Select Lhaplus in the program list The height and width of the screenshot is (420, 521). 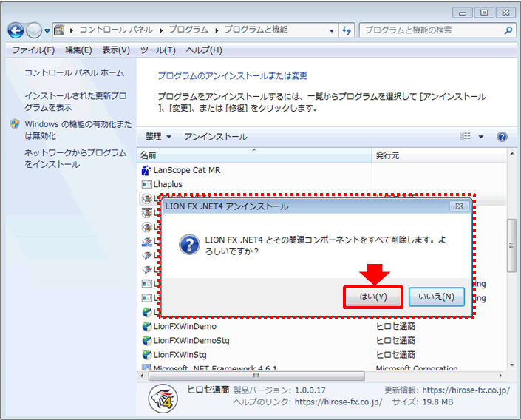(x=168, y=184)
